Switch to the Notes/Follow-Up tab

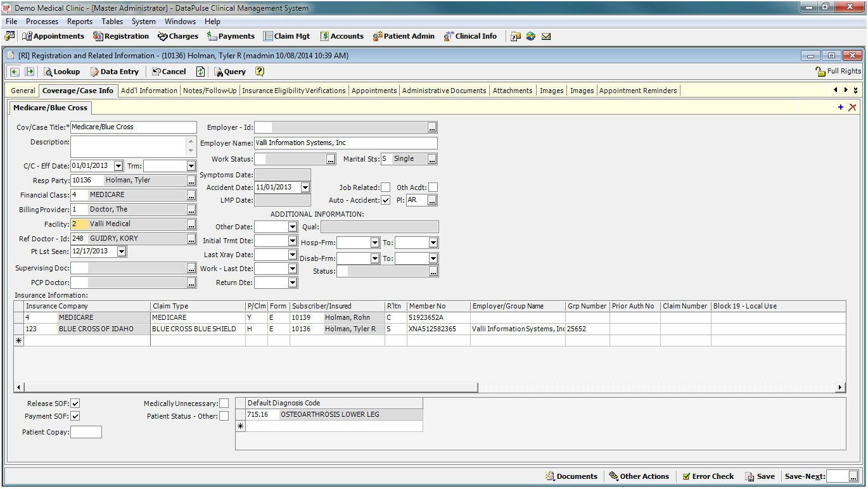click(210, 91)
